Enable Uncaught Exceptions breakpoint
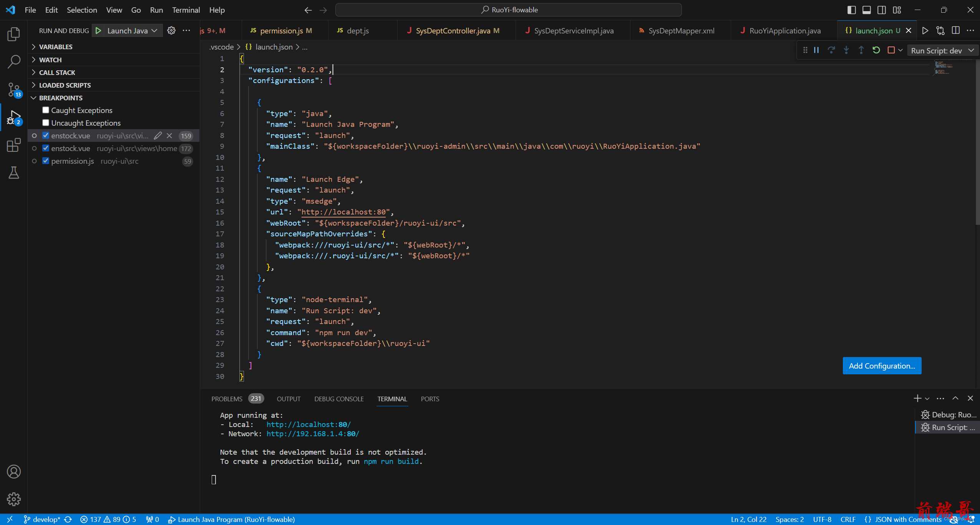 [46, 123]
